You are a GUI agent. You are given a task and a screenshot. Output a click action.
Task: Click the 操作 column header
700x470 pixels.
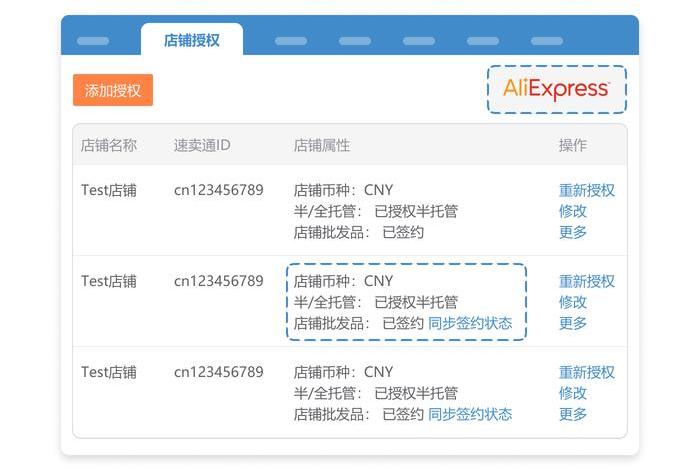click(573, 146)
